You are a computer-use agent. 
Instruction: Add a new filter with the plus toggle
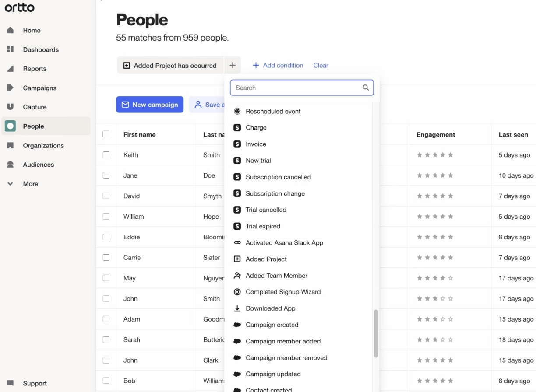coord(233,65)
